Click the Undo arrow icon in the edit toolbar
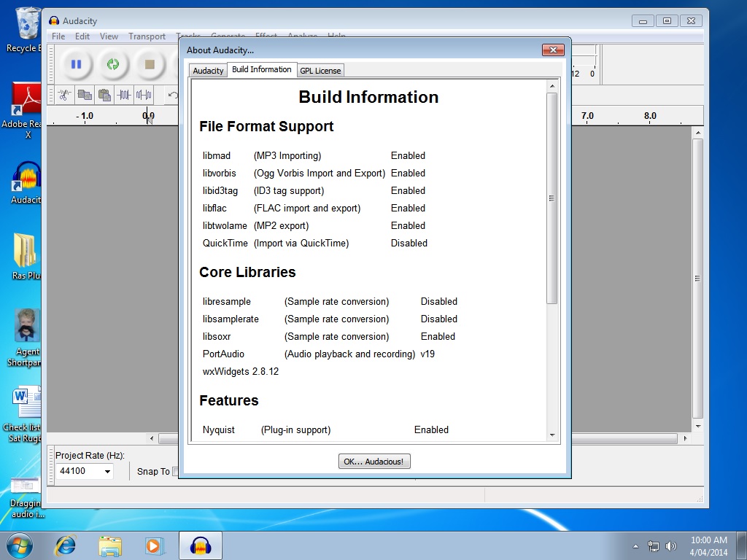Viewport: 747px width, 560px height. (x=172, y=96)
